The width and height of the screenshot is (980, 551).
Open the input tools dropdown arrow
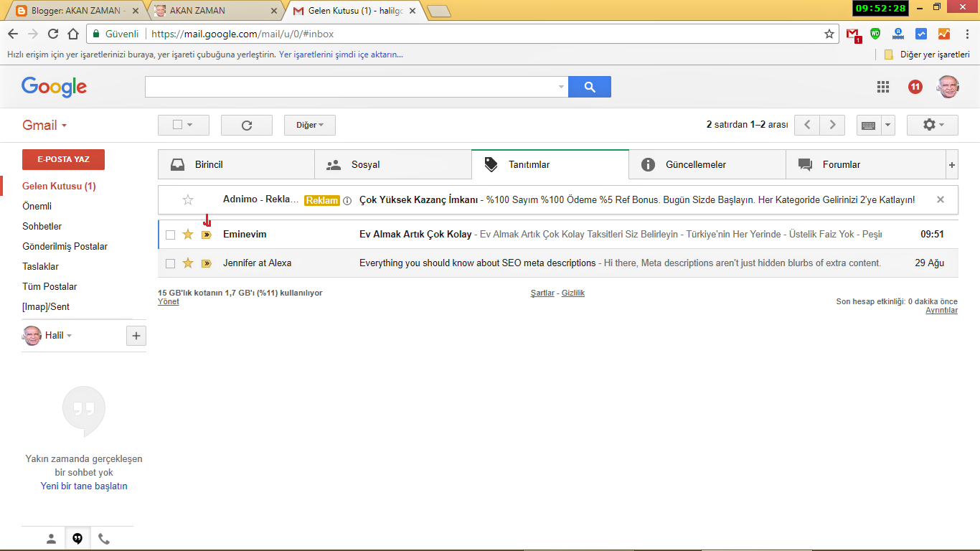click(x=888, y=125)
